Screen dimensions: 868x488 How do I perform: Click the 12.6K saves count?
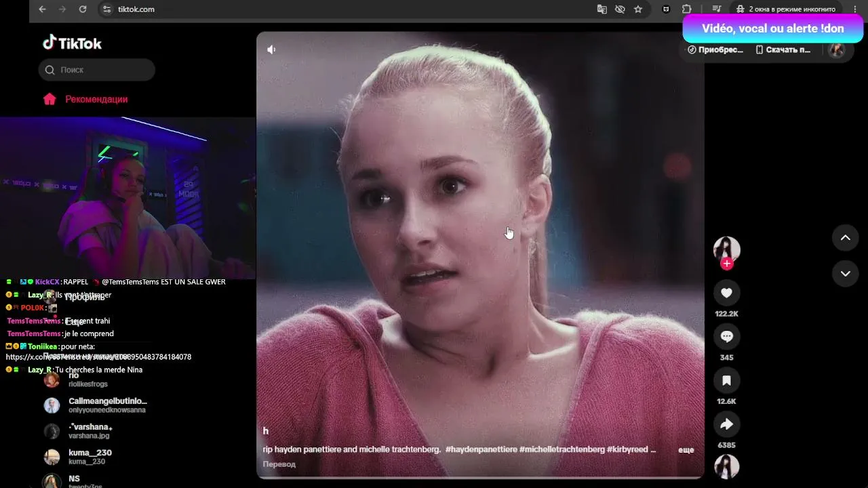coord(726,401)
